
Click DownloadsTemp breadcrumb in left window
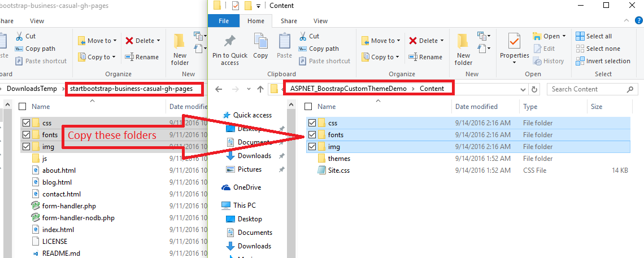click(32, 89)
